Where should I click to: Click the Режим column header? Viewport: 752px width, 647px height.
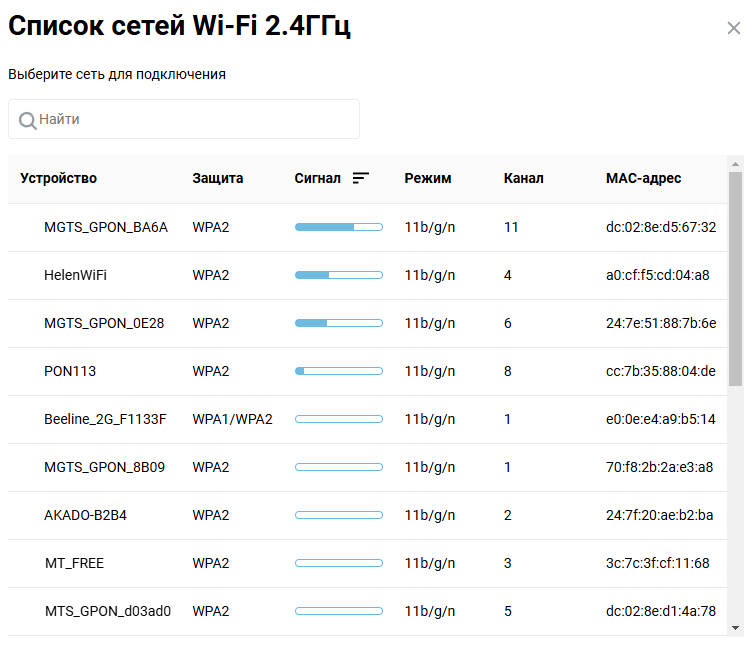pos(428,178)
